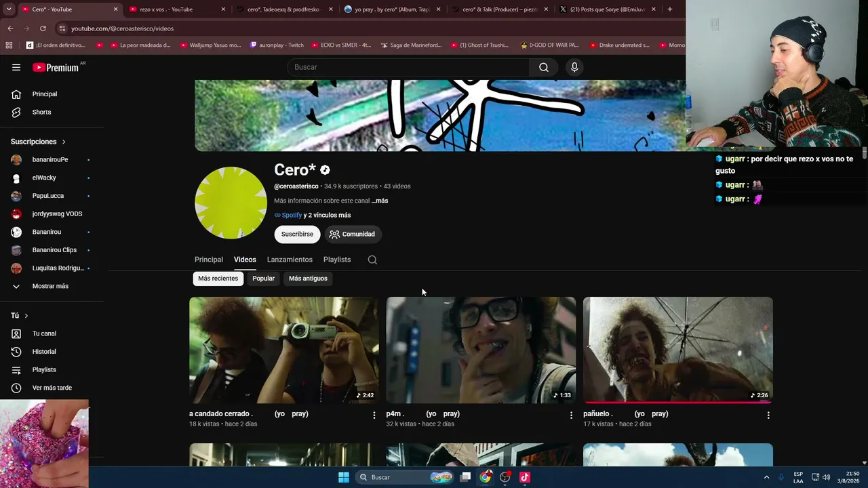Open options menu for p4m video
Viewport: 868px width, 488px height.
571,415
